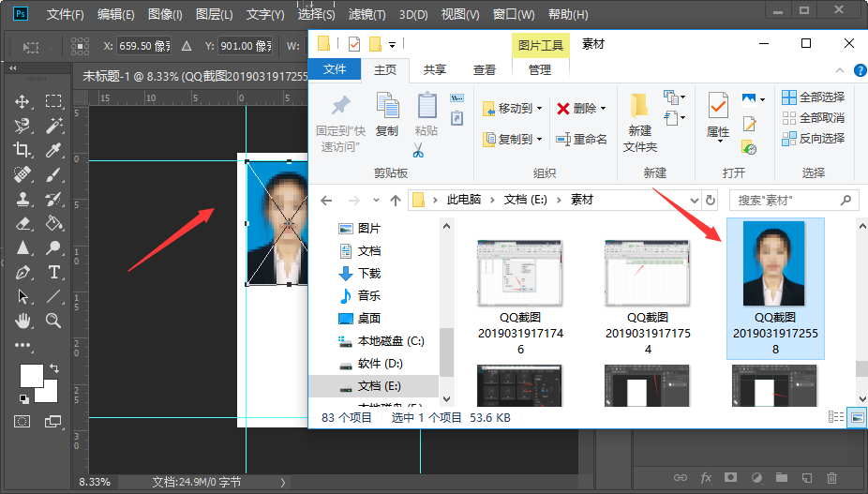
Task: Expand the 删除 dropdown arrow
Action: click(604, 108)
